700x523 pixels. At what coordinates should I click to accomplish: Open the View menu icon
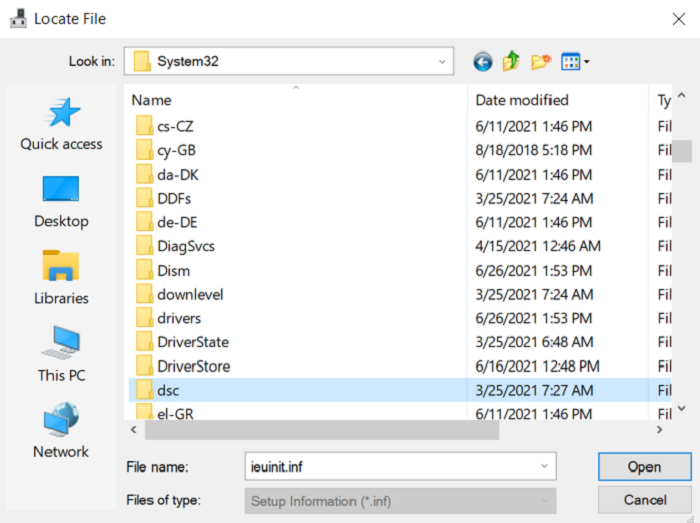click(571, 62)
